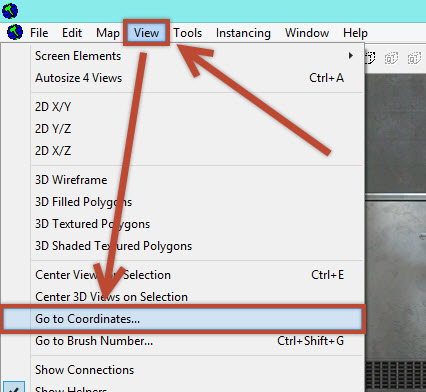Open the Window menu

click(x=307, y=33)
